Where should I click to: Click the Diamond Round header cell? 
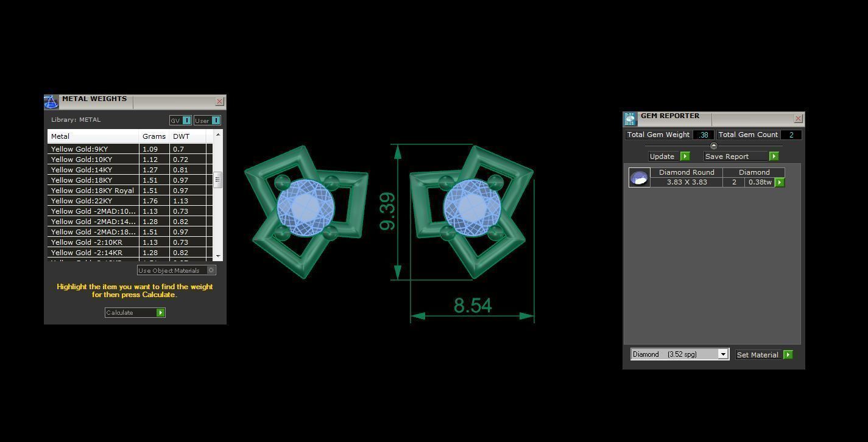tap(686, 172)
